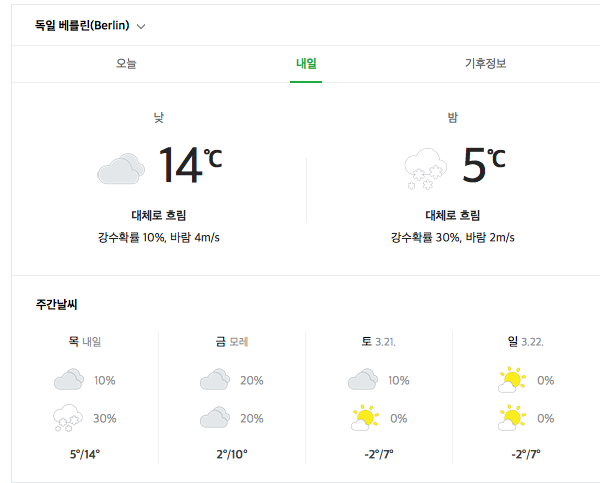Click Friday's lower cloudy icon
This screenshot has width=600, height=483.
pos(215,418)
